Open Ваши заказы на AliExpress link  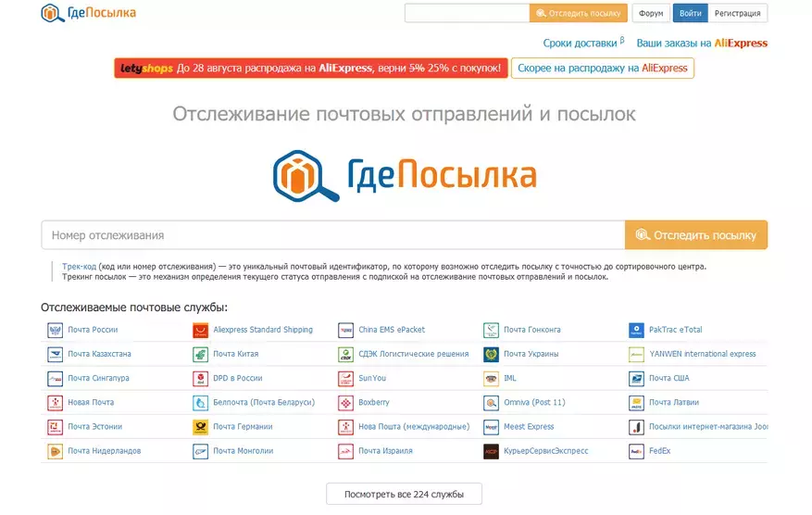pos(702,43)
